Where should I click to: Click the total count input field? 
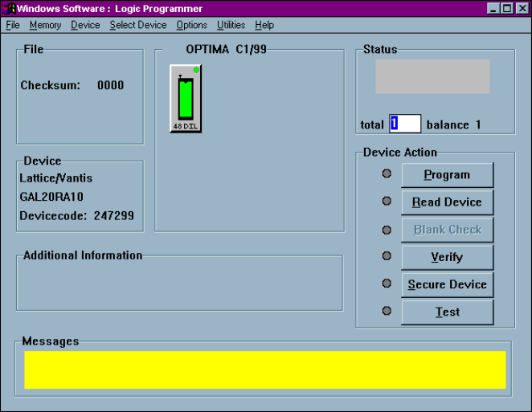coord(405,124)
